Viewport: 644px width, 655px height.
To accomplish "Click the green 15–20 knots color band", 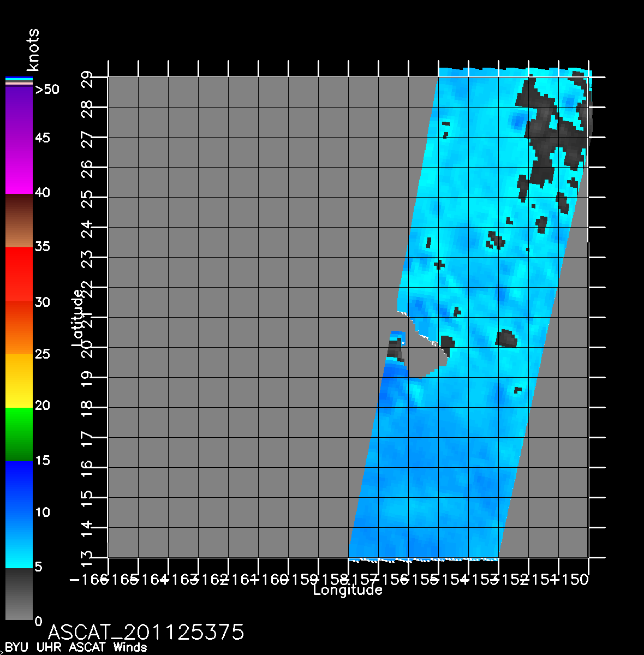I will point(19,434).
